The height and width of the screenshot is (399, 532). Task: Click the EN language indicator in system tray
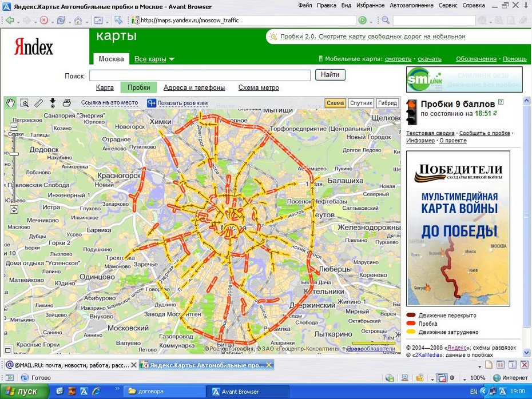(x=474, y=392)
